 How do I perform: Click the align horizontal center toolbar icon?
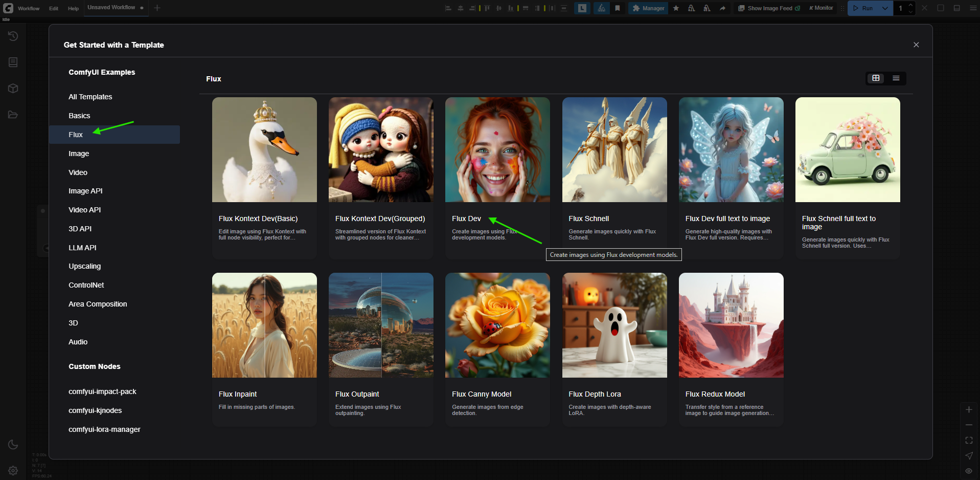coord(461,8)
